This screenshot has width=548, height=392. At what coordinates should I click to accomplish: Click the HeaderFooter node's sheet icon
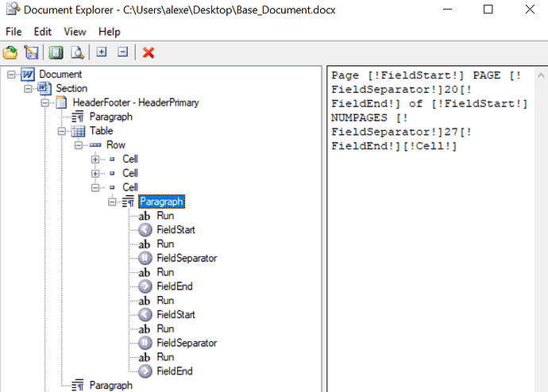tap(61, 102)
